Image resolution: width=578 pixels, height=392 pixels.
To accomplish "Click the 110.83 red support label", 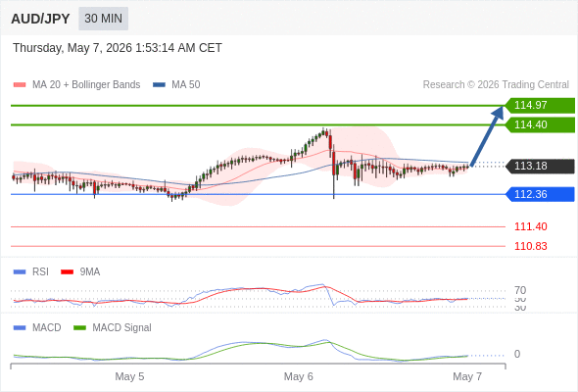I will [x=530, y=246].
